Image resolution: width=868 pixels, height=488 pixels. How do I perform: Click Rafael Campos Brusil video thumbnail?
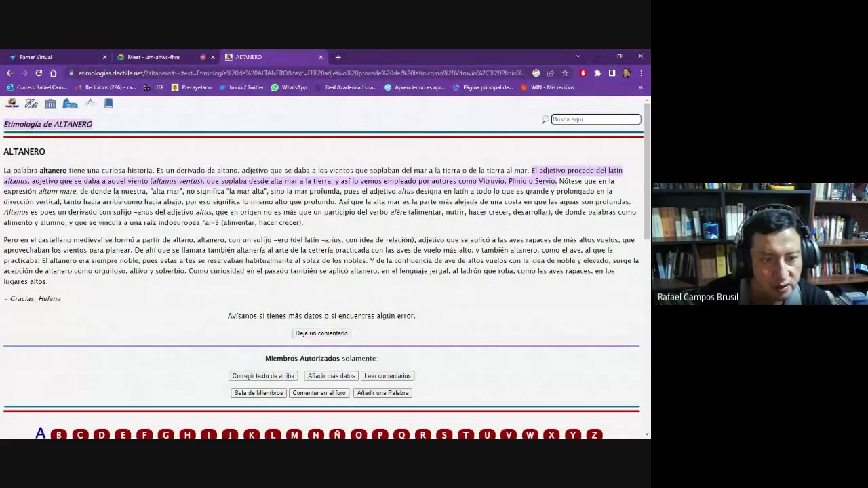759,244
